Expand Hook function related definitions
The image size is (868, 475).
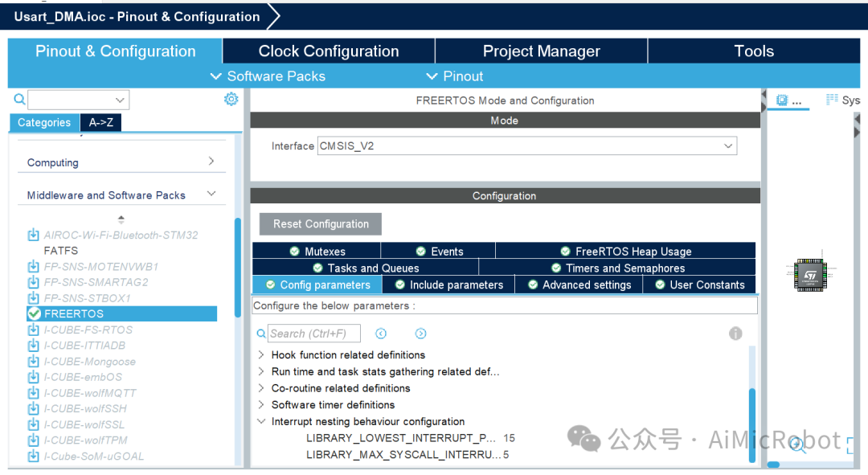(x=260, y=354)
